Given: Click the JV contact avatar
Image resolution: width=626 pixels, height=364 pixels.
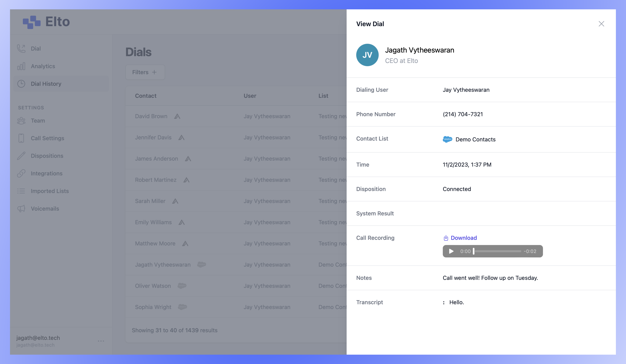Looking at the screenshot, I should 367,55.
